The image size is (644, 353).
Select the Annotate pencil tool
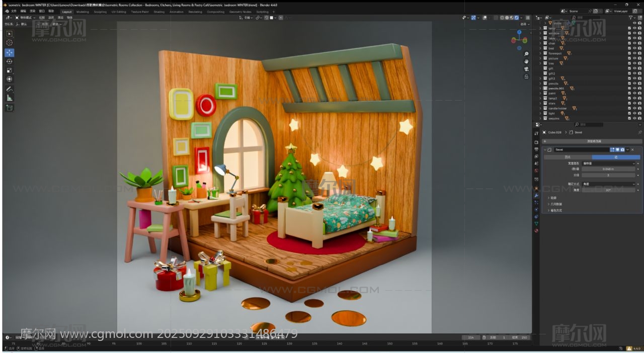pyautogui.click(x=10, y=89)
